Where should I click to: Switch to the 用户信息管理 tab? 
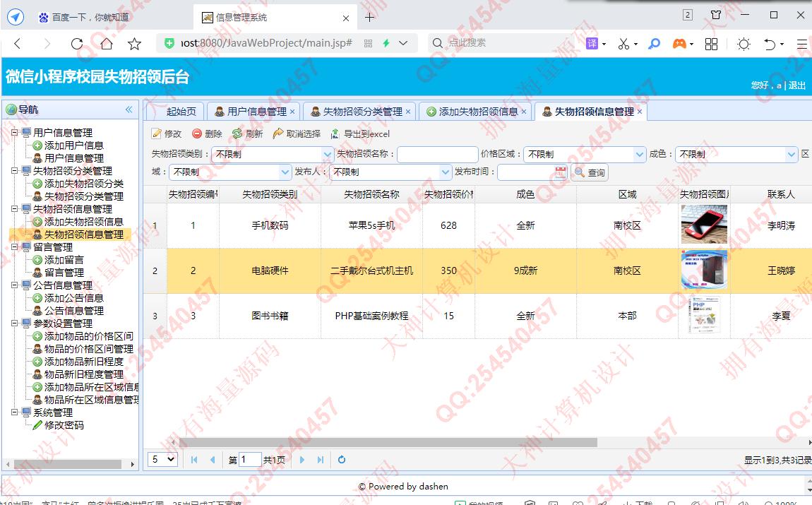point(256,112)
